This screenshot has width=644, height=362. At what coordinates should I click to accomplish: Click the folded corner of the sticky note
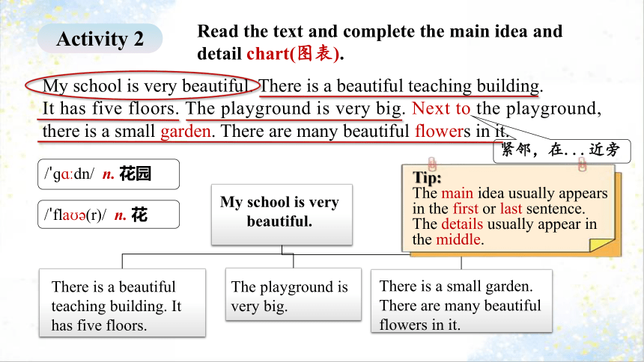(x=601, y=245)
